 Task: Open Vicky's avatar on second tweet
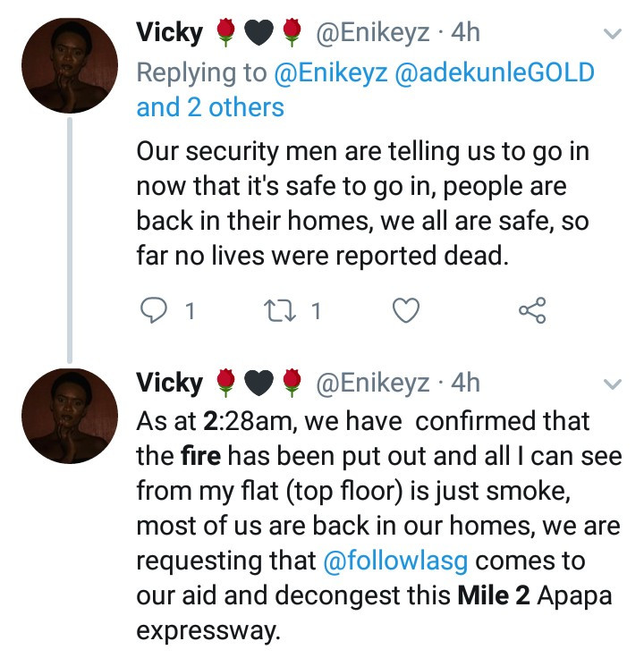click(69, 414)
